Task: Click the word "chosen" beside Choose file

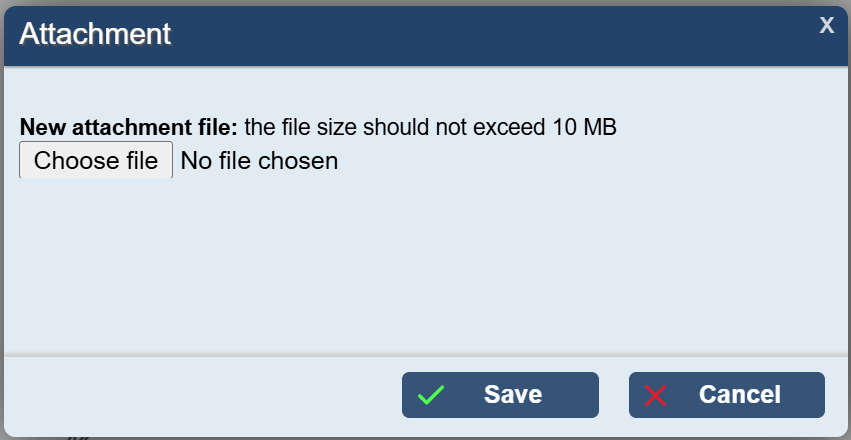Action: tap(298, 161)
